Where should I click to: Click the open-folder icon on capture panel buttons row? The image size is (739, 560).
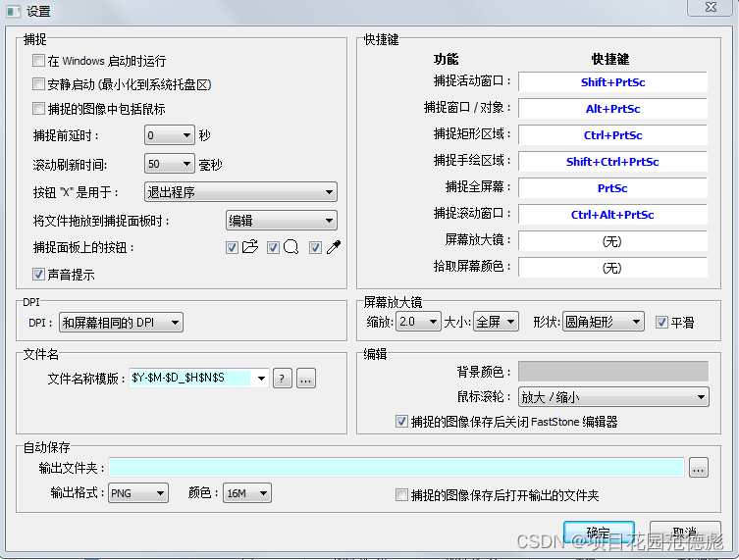click(250, 247)
